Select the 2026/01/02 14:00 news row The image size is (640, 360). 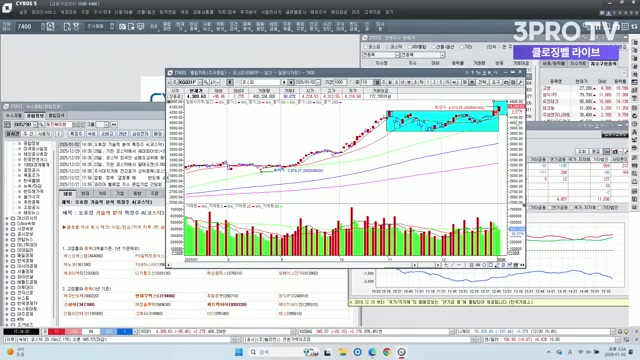point(112,144)
